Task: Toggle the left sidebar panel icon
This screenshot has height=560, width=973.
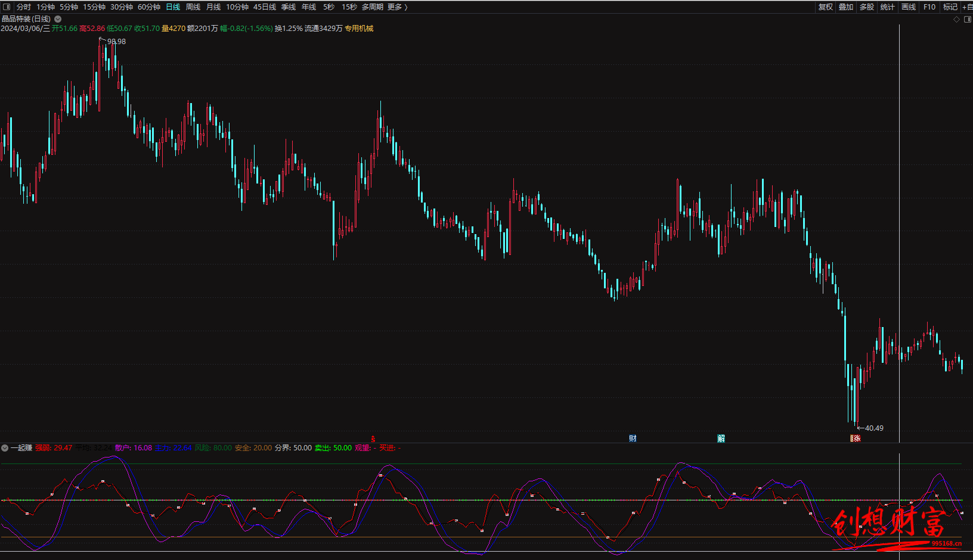Action: 7,7
